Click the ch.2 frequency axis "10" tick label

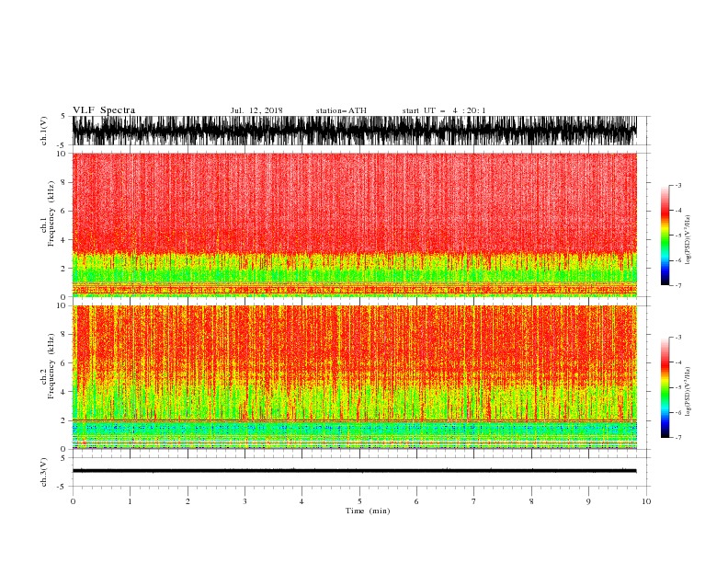[61, 305]
